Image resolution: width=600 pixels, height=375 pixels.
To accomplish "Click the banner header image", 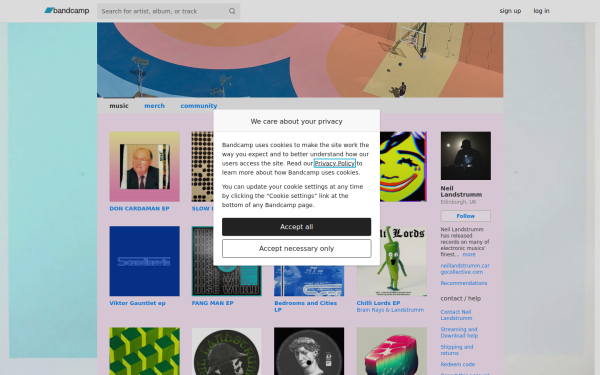I will (300, 60).
